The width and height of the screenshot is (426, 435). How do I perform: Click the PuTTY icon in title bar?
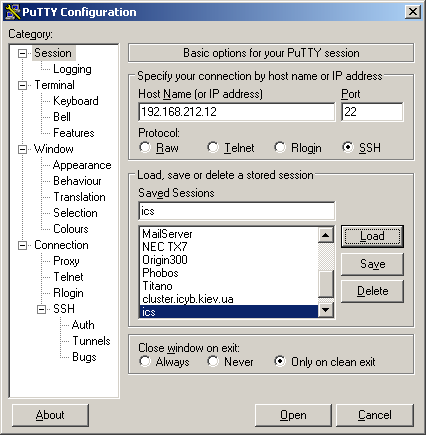pyautogui.click(x=13, y=12)
